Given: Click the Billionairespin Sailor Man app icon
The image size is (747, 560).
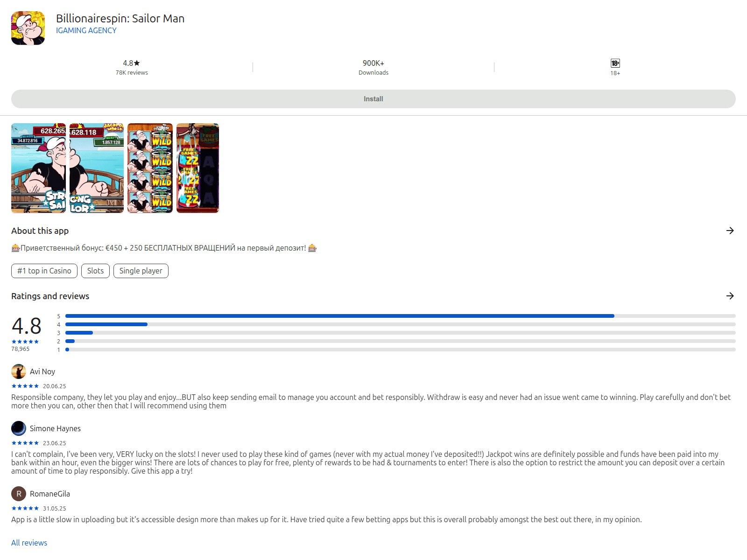Looking at the screenshot, I should coord(28,28).
